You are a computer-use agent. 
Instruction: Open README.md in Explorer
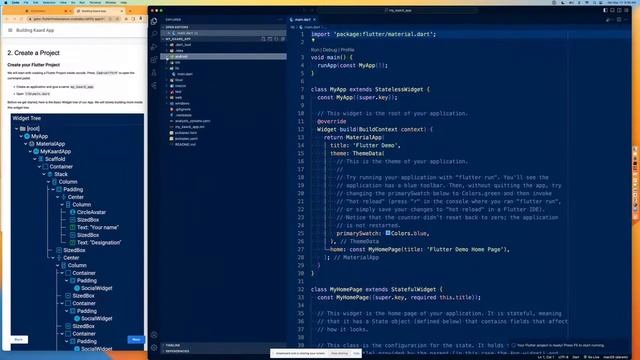click(x=223, y=144)
